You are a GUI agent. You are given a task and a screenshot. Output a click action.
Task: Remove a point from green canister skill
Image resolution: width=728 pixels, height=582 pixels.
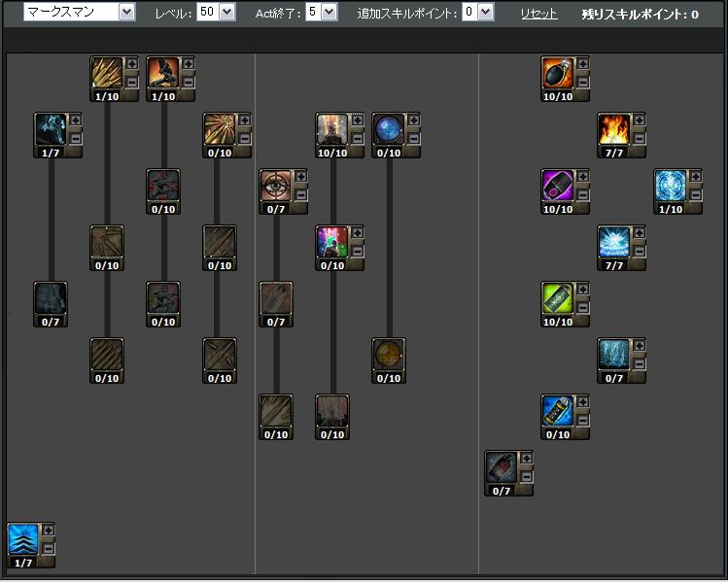[582, 308]
